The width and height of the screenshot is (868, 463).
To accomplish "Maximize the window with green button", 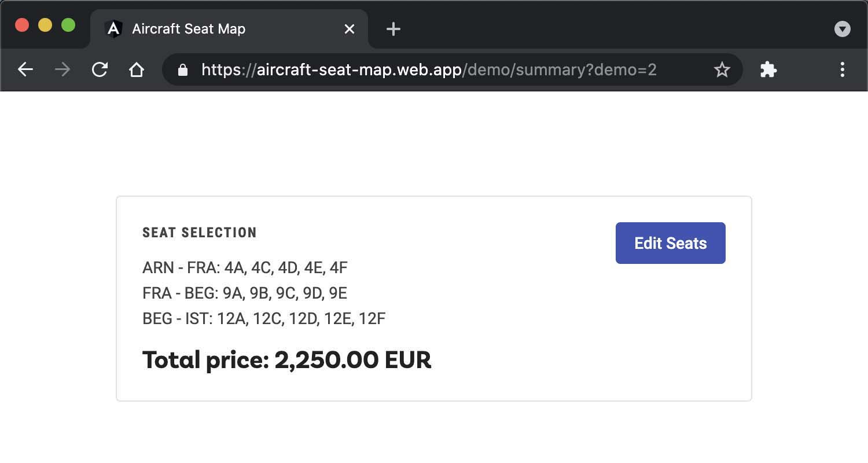I will click(68, 25).
